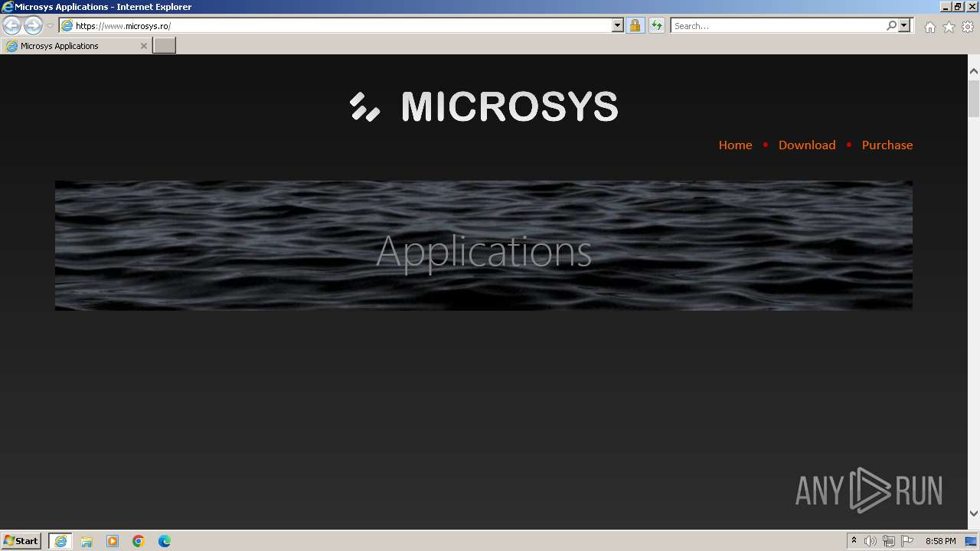Click the volume speaker tray icon
The image size is (980, 551).
871,541
